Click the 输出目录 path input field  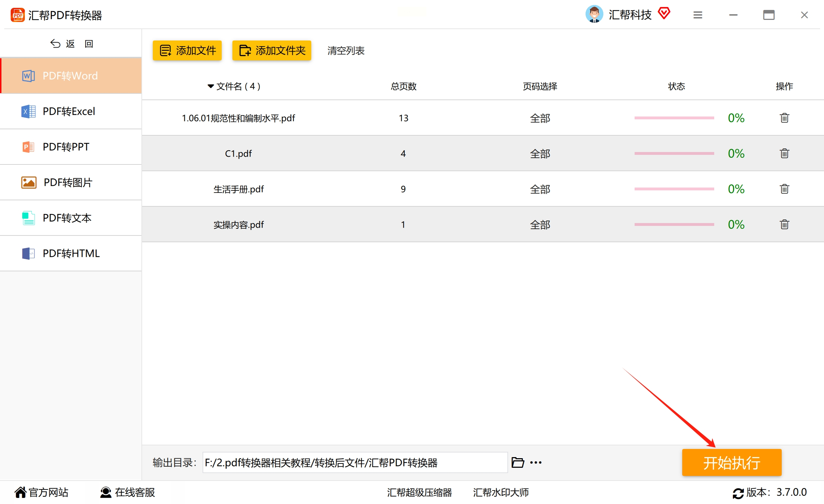pyautogui.click(x=355, y=462)
